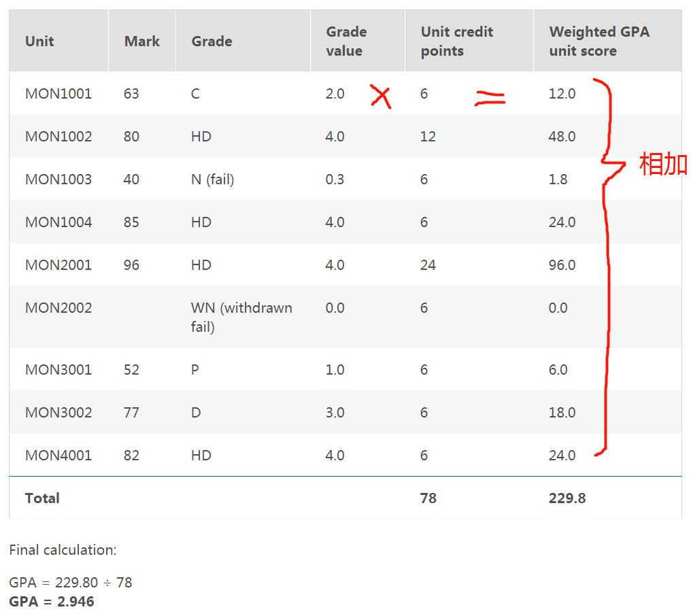
Task: Select the MON3002 unit cell
Action: [x=58, y=413]
